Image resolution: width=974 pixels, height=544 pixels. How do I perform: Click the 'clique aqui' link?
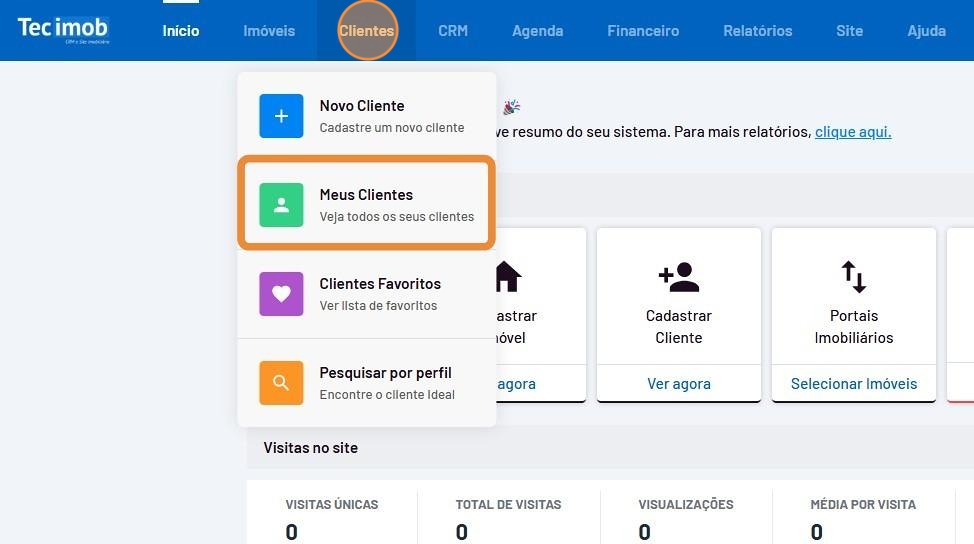coord(853,132)
